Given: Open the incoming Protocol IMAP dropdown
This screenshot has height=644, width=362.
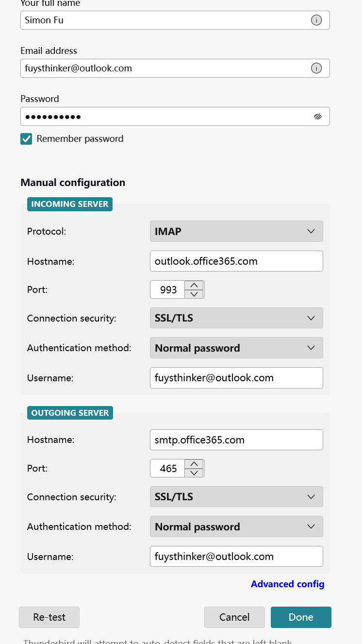Looking at the screenshot, I should tap(236, 231).
